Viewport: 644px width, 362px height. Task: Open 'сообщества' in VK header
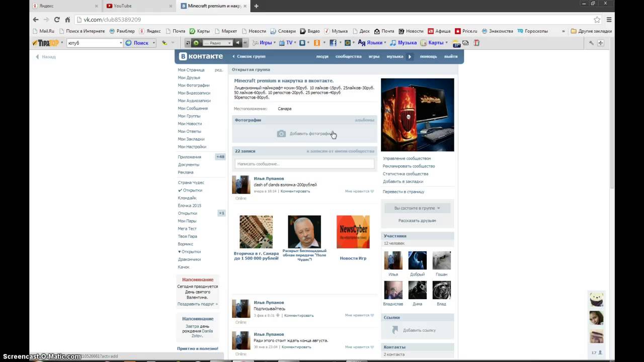(x=348, y=56)
